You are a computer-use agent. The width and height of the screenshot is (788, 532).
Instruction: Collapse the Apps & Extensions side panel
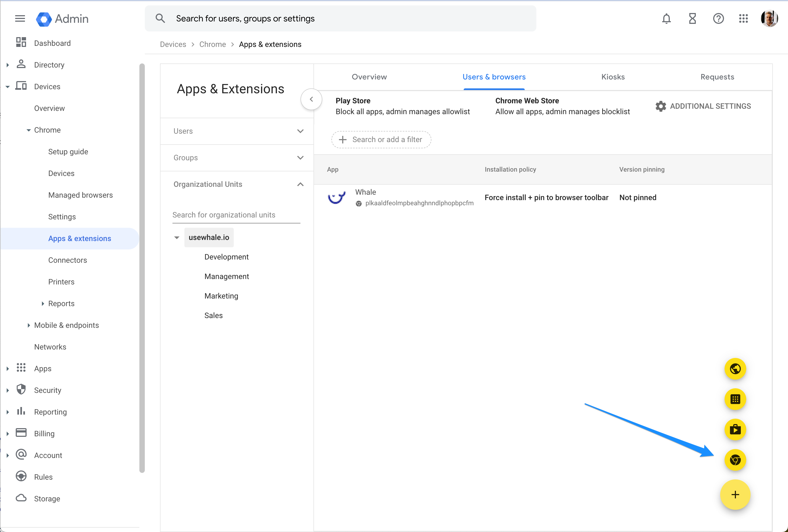pos(311,99)
